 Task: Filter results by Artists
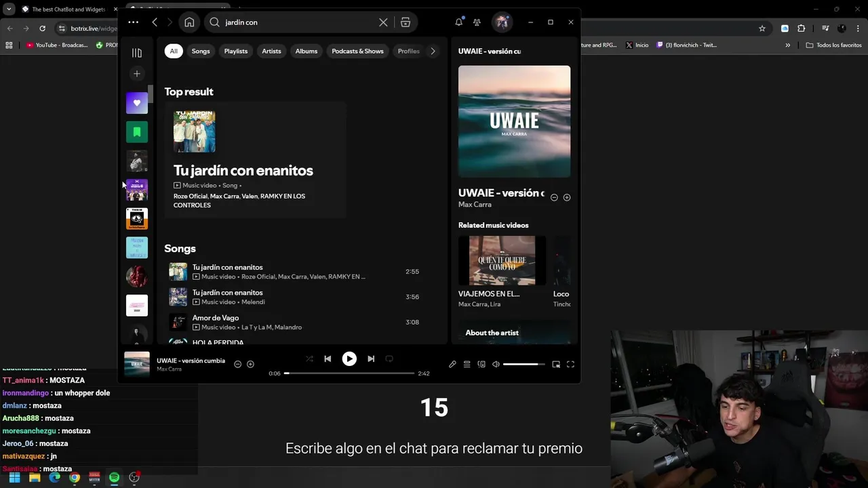tap(271, 51)
